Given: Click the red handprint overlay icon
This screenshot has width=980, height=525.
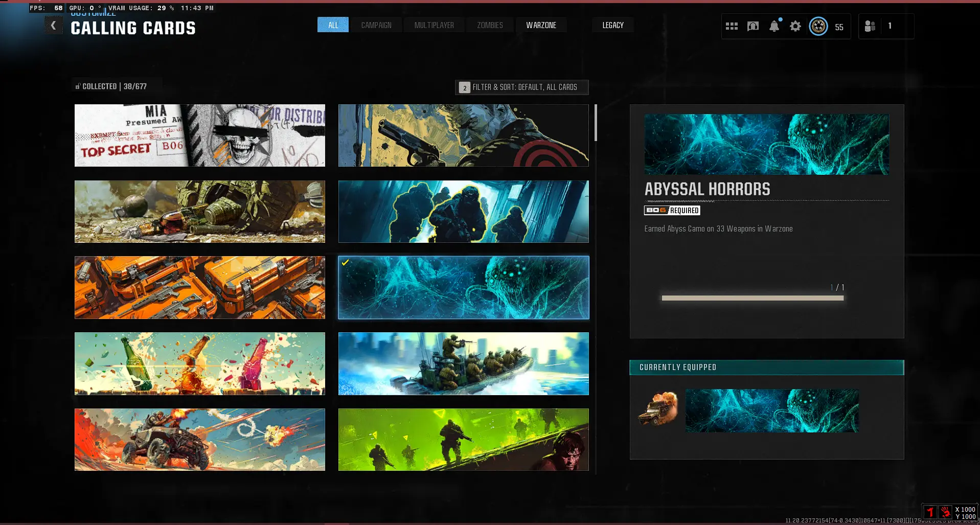Looking at the screenshot, I should coord(945,512).
